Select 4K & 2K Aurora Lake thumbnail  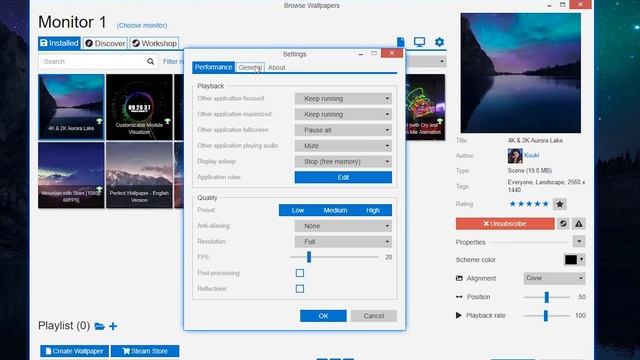[71, 107]
